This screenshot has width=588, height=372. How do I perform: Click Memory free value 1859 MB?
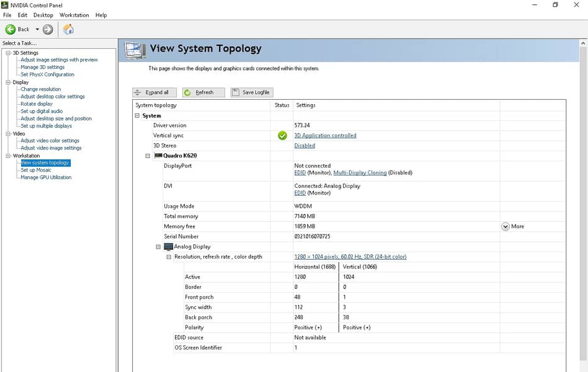pyautogui.click(x=305, y=226)
